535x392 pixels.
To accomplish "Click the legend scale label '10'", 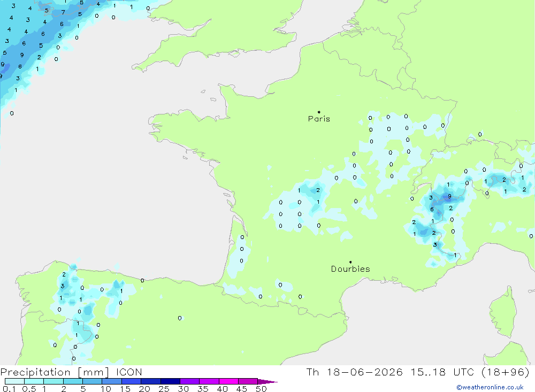I will [105, 389].
